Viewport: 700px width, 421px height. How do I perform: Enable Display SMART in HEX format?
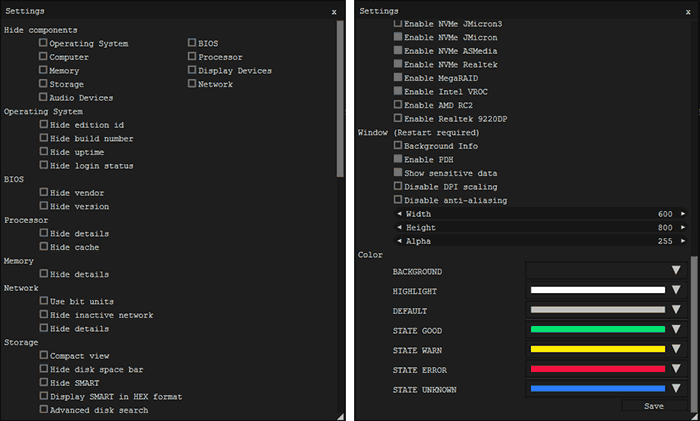pos(43,396)
